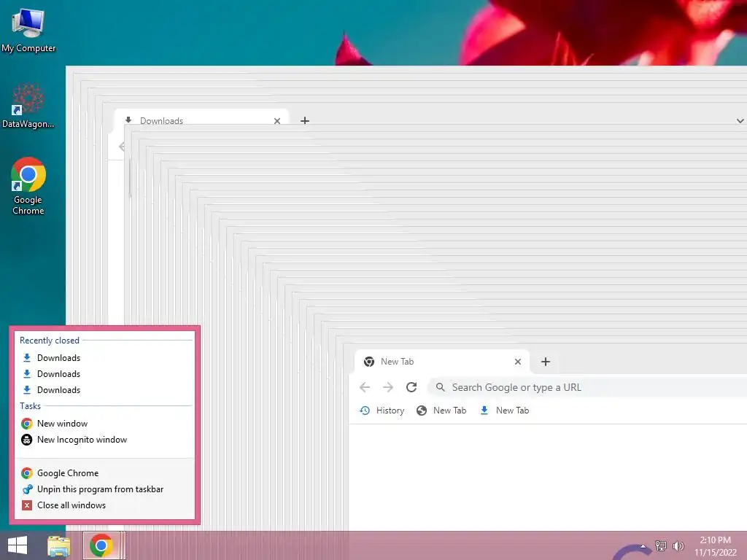Click the Windows Start button
This screenshot has height=560, width=747.
tap(18, 545)
